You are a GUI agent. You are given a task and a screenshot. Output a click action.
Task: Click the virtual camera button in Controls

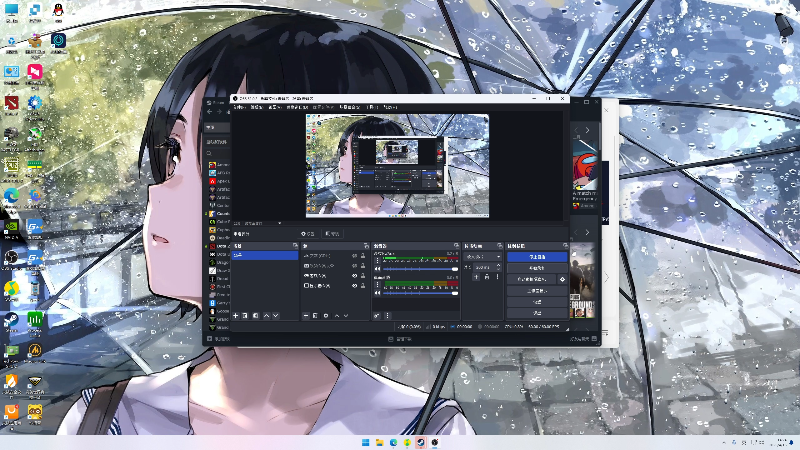[x=532, y=279]
